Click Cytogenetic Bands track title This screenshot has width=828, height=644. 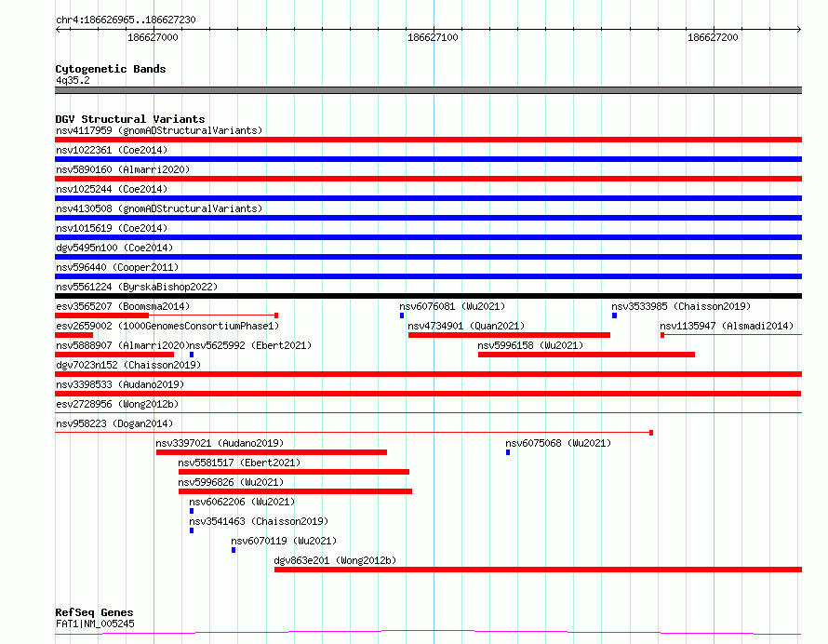(111, 69)
